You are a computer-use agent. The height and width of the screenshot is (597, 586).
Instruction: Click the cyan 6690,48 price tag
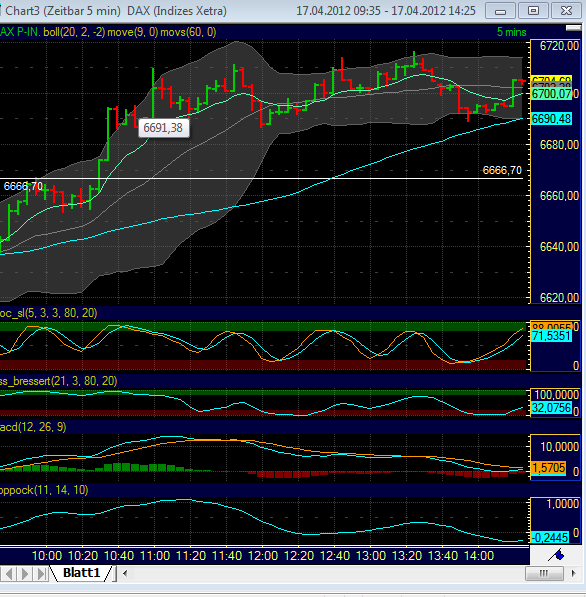[x=551, y=119]
